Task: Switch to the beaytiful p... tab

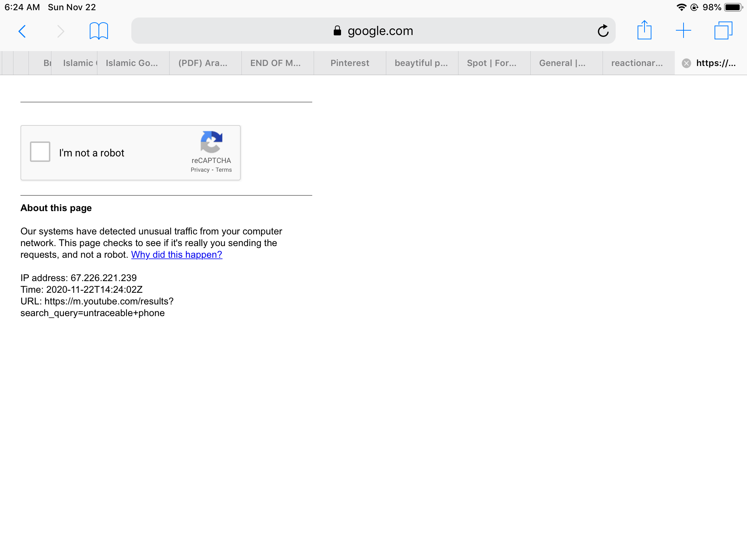Action: point(422,63)
